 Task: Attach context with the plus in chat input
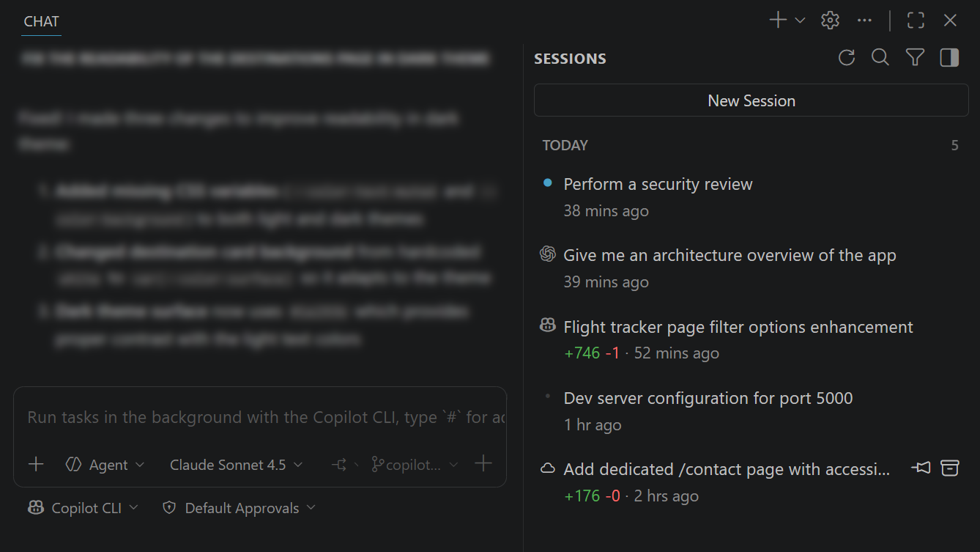(x=35, y=463)
